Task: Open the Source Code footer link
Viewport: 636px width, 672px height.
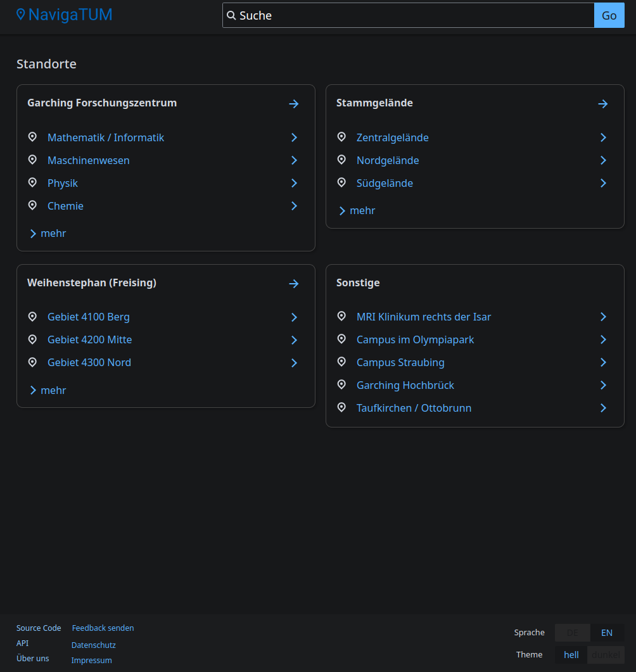Action: coord(39,628)
